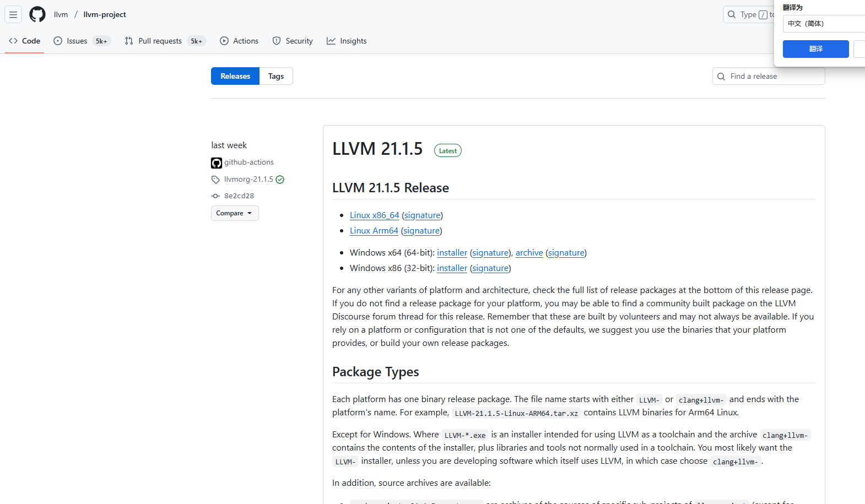
Task: Click the verified tag badge icon
Action: (x=280, y=180)
